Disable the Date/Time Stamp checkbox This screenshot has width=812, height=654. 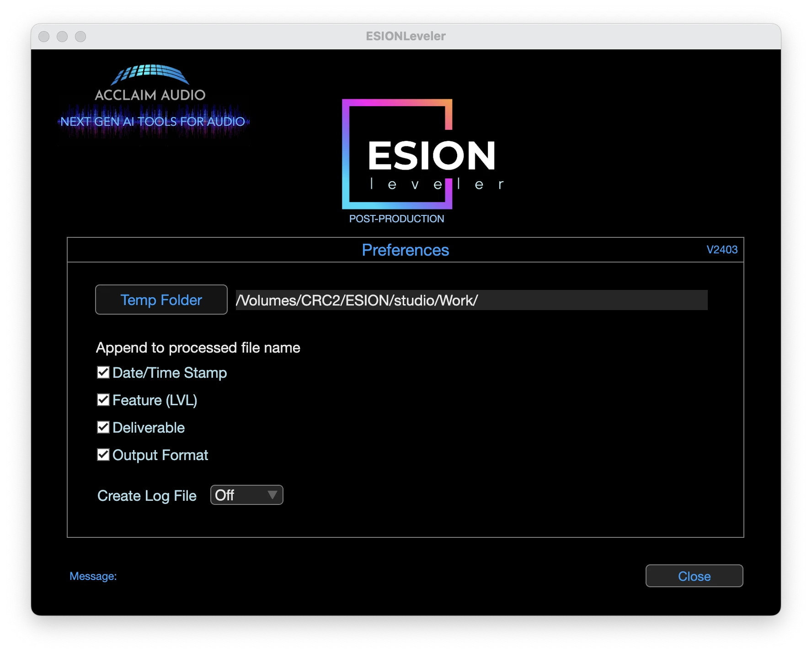tap(103, 372)
